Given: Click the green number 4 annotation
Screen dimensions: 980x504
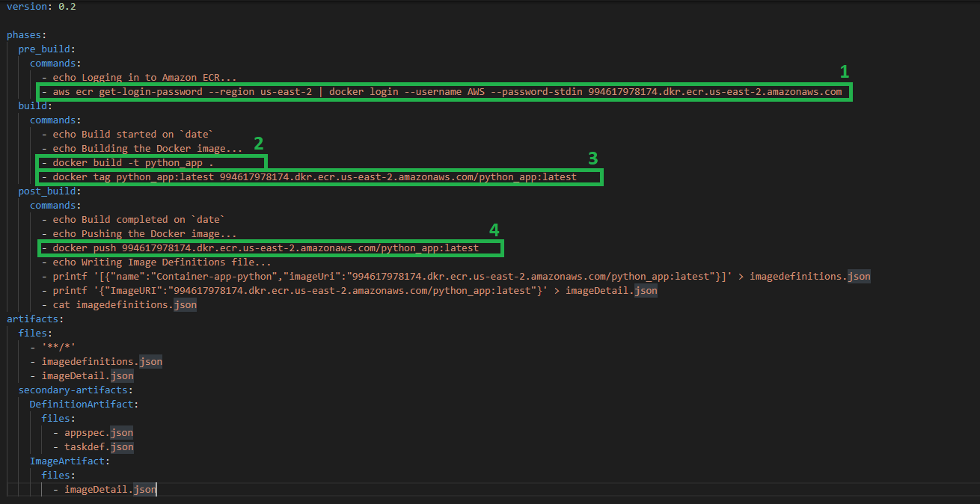Looking at the screenshot, I should coord(494,230).
